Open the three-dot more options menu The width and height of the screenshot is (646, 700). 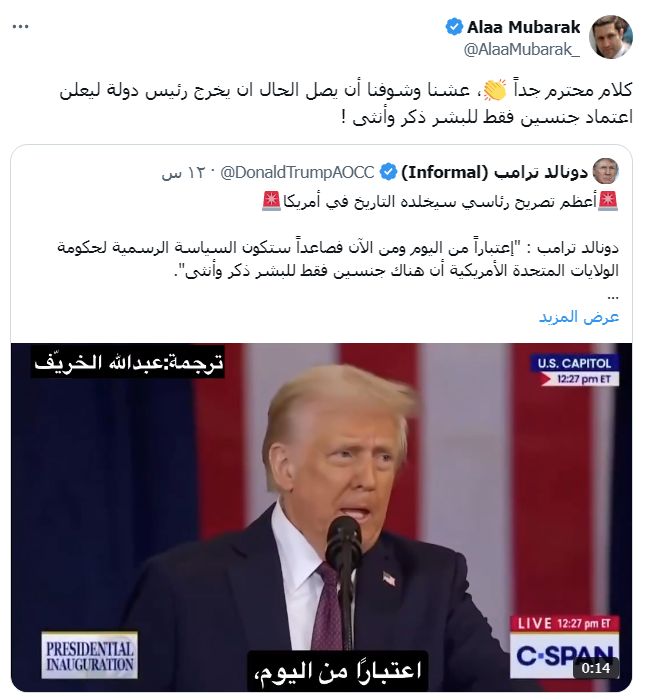21,27
